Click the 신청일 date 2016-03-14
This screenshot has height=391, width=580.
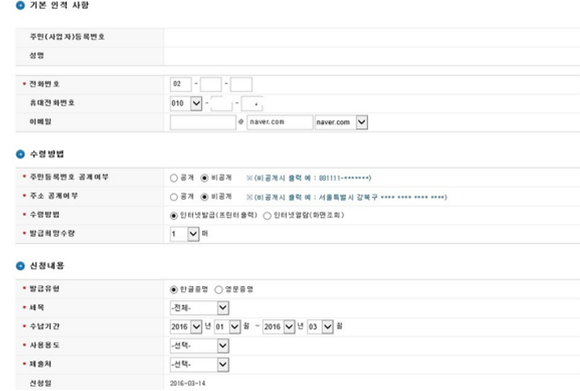pos(188,383)
